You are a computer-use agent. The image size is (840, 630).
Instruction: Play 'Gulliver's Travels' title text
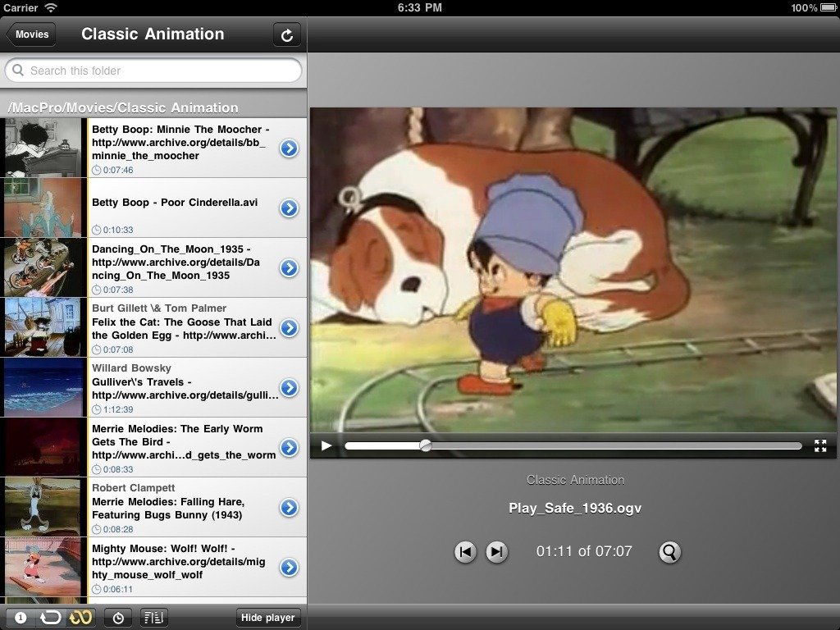click(x=185, y=388)
